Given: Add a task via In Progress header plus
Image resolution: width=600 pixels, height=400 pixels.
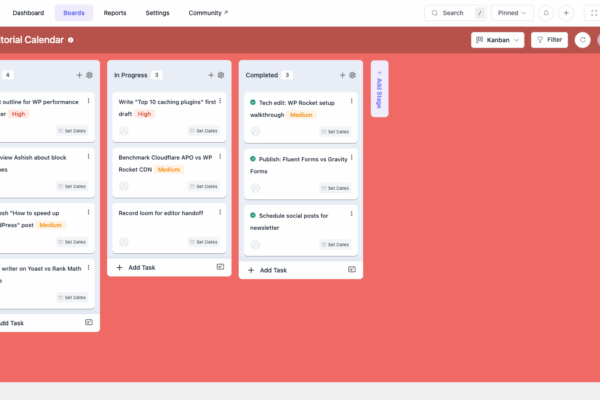Looking at the screenshot, I should point(211,75).
